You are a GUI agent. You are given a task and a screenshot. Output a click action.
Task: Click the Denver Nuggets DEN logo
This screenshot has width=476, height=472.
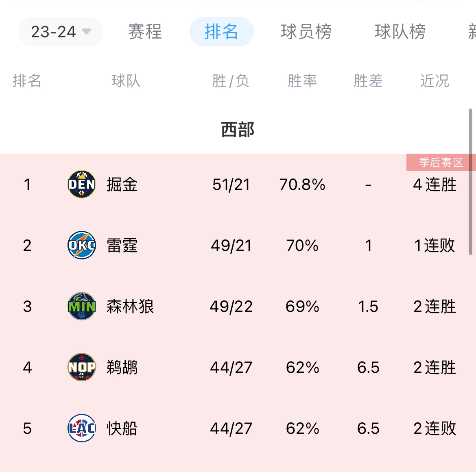click(x=82, y=184)
